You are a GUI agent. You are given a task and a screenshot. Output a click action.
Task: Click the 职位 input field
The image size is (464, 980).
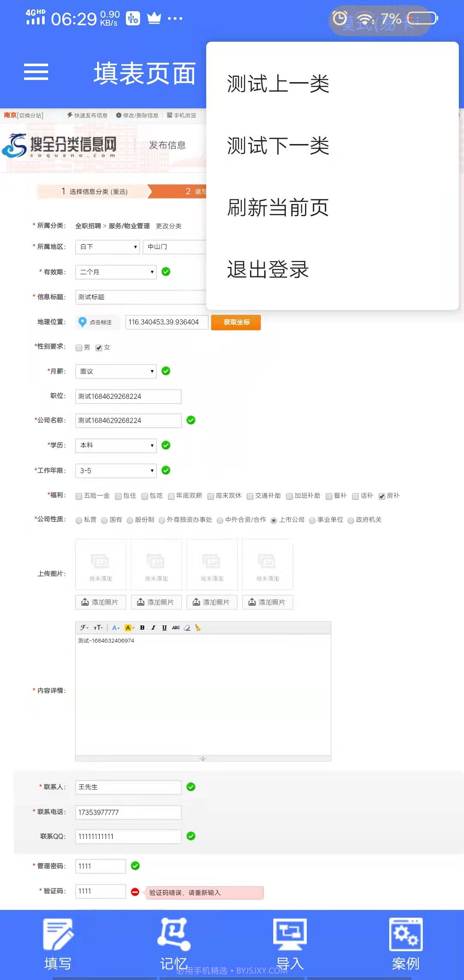(128, 396)
